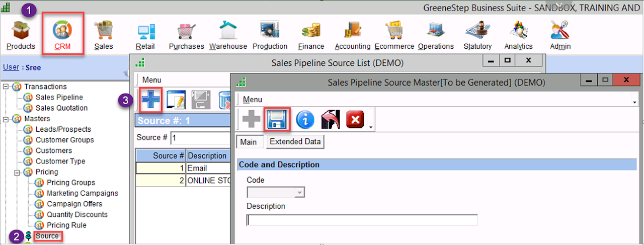644x245 pixels.
Task: Collapse the Pricing tree node
Action: click(18, 172)
